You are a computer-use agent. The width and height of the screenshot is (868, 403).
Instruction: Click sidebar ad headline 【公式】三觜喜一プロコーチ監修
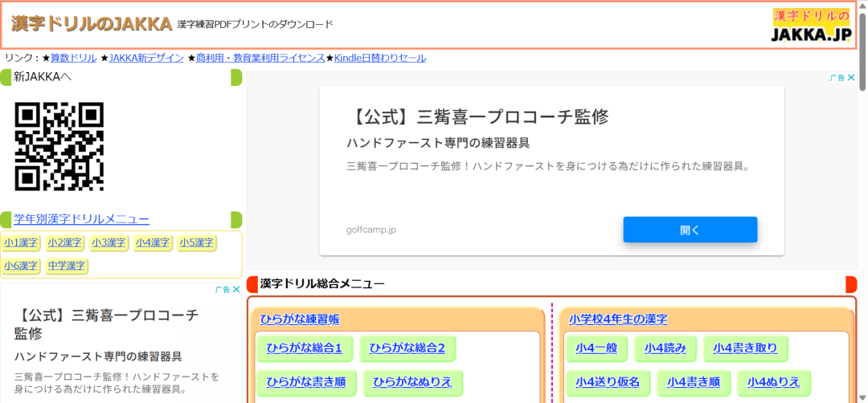[106, 324]
